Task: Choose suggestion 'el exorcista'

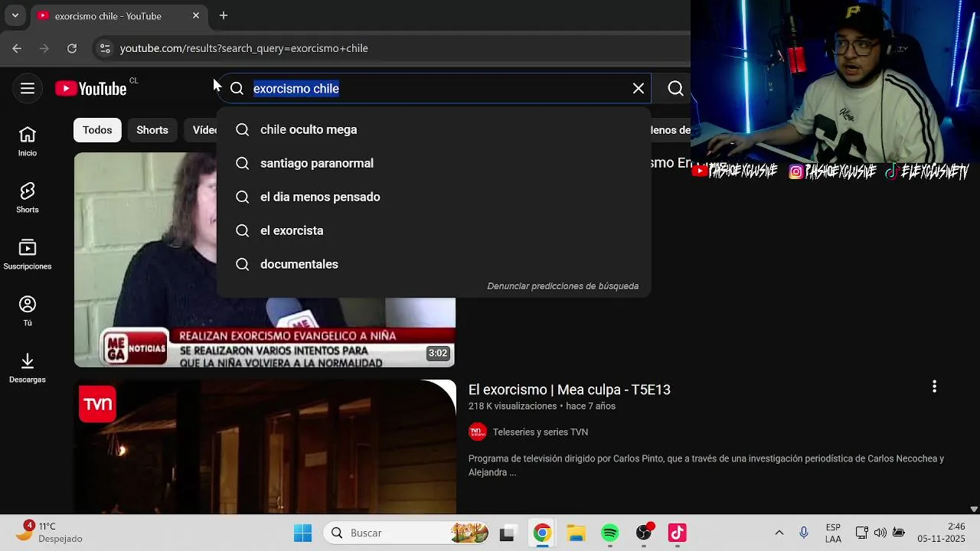Action: tap(434, 230)
